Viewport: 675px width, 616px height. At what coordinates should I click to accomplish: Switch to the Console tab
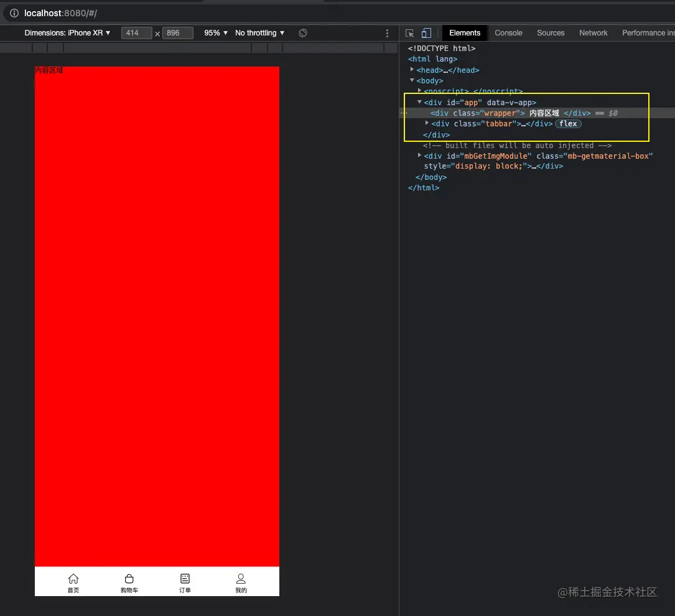(x=508, y=33)
